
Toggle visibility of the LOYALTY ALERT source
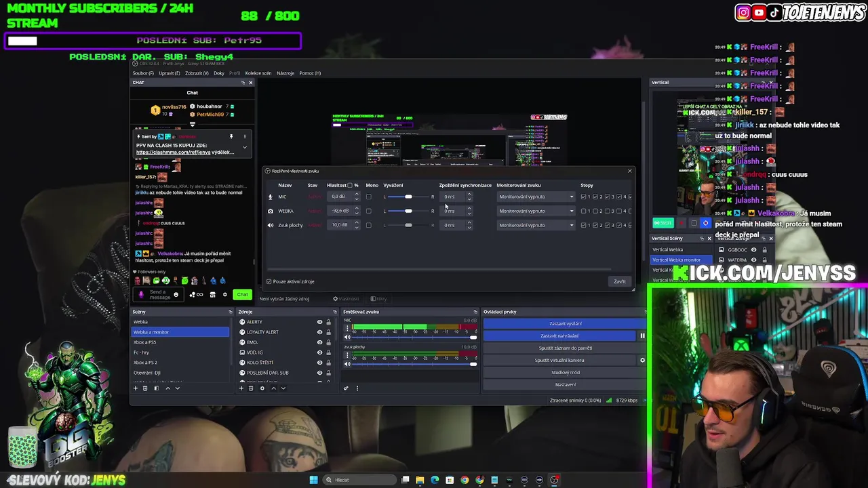click(x=319, y=332)
